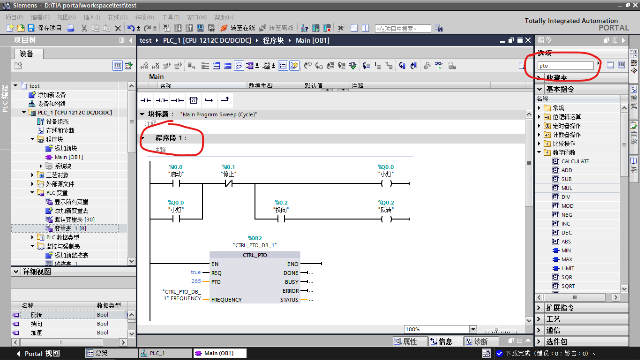
Task: Click the new item icon under the 设备 tab
Action: click(18, 66)
